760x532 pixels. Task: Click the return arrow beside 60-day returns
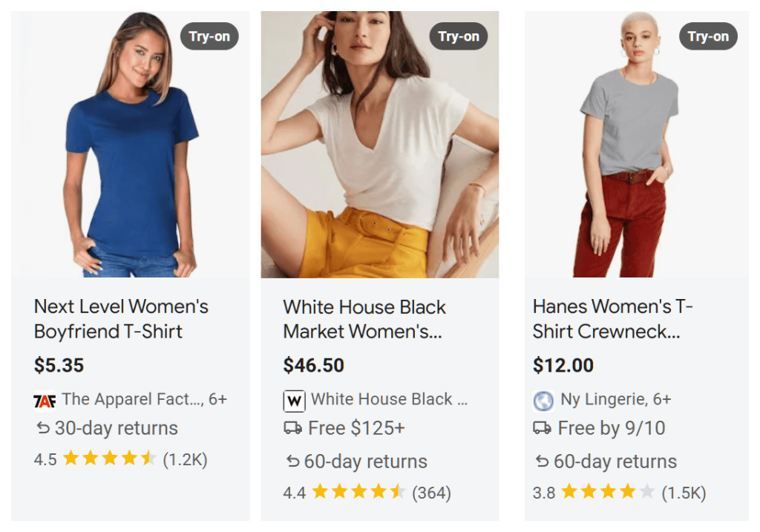pos(293,462)
